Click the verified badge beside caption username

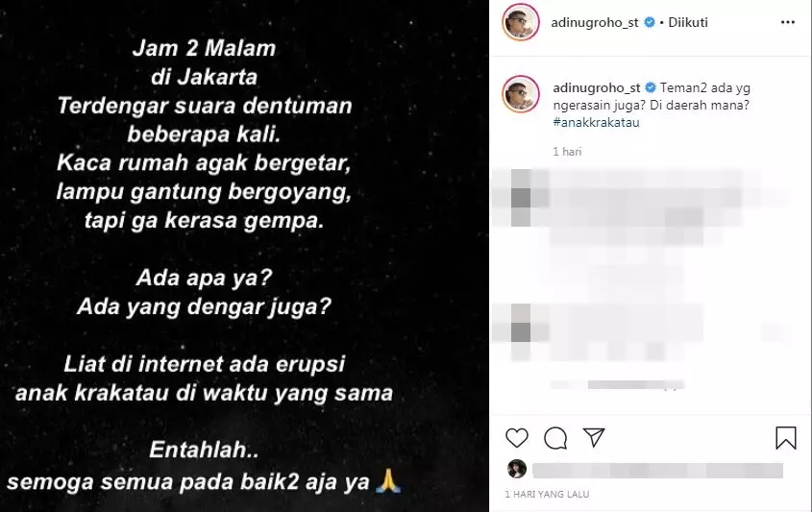click(651, 87)
